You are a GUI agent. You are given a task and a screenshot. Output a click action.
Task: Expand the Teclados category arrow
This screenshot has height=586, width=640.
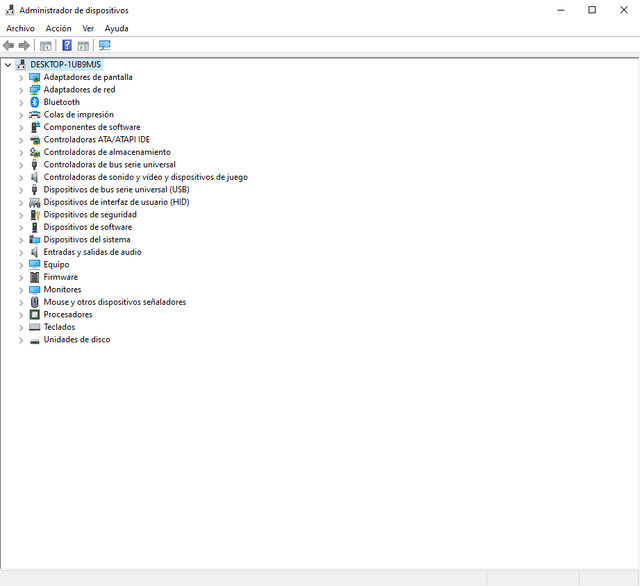(x=21, y=327)
